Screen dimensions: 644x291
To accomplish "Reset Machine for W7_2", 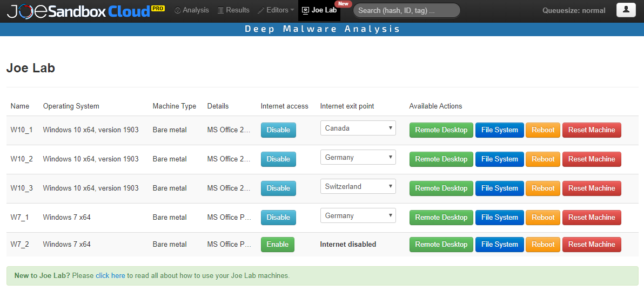I will pos(592,245).
